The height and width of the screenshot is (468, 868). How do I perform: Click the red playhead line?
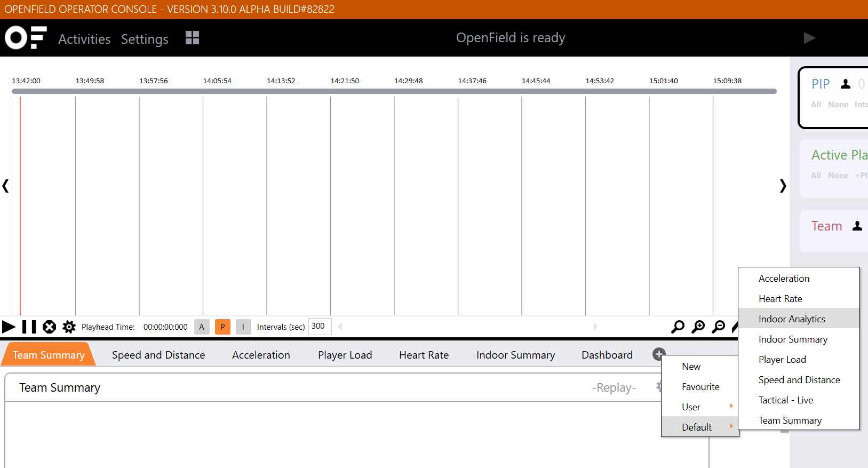pyautogui.click(x=20, y=206)
